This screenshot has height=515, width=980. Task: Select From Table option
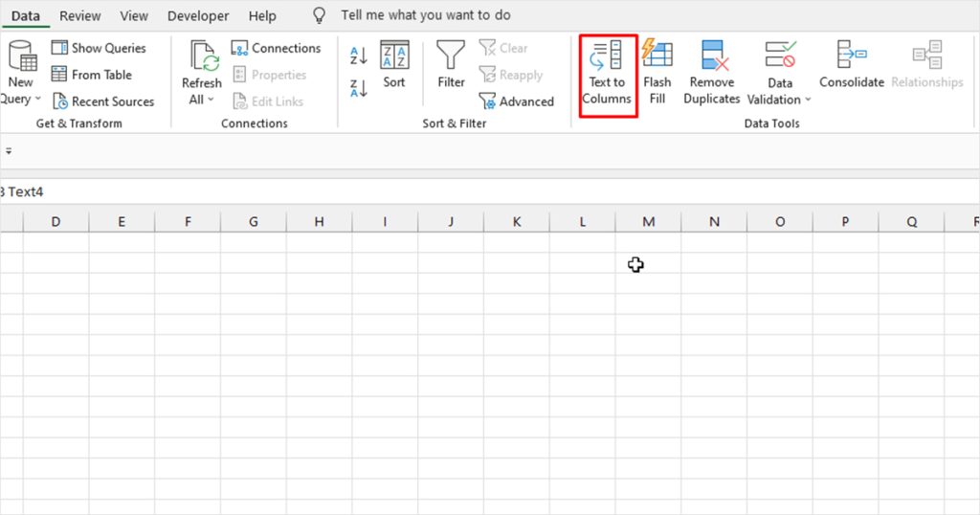(x=92, y=75)
